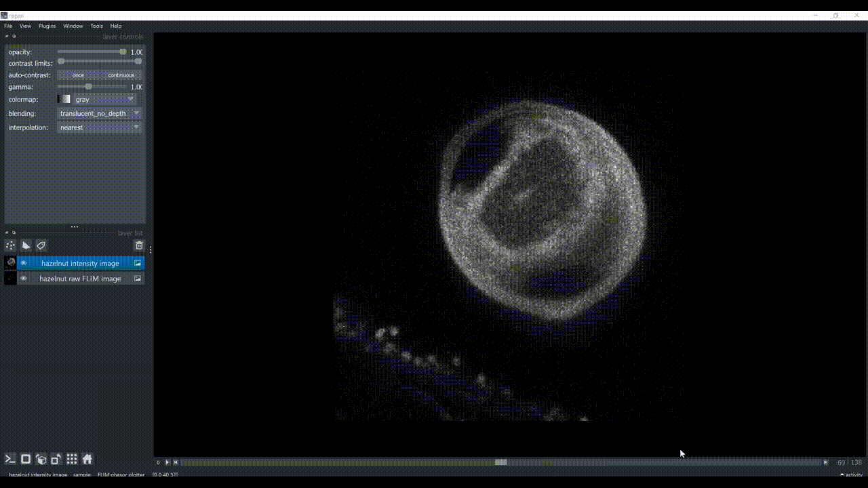Screen dimensions: 868x488
Task: Open the FLIM phasor plotter from status bar
Action: 121,474
